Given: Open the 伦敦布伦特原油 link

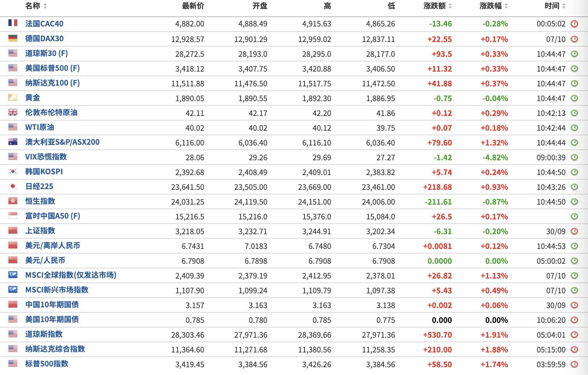Looking at the screenshot, I should coord(51,112).
